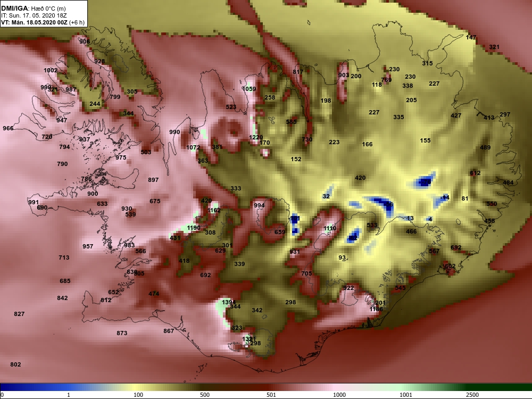Click the 1394 height label
532x399 pixels.
point(229,302)
